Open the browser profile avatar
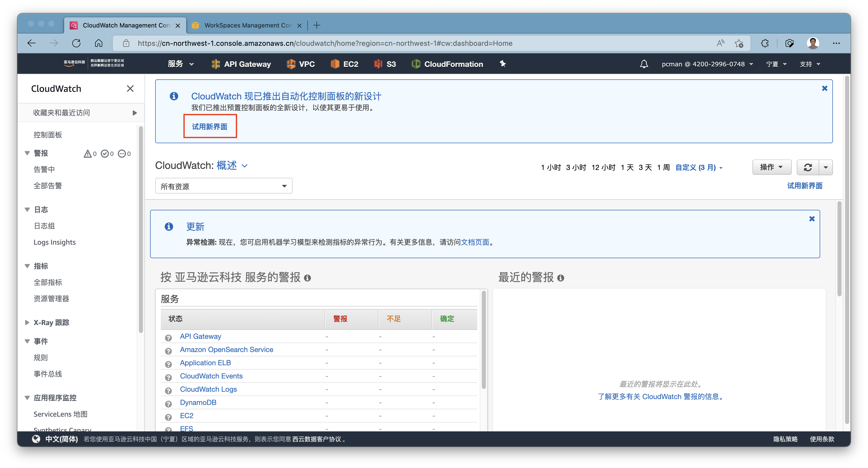868x468 pixels. pyautogui.click(x=813, y=43)
